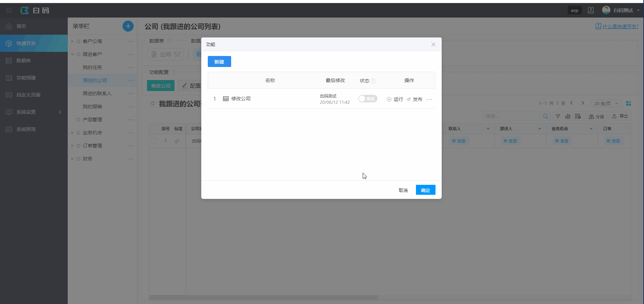
Task: Open 数据库 in the sidebar
Action: 34,60
